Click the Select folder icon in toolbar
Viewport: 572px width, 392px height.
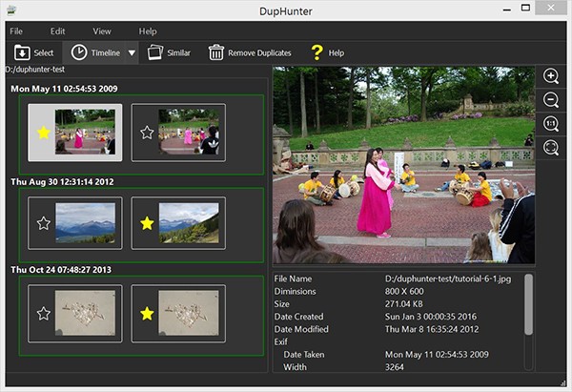pyautogui.click(x=22, y=52)
